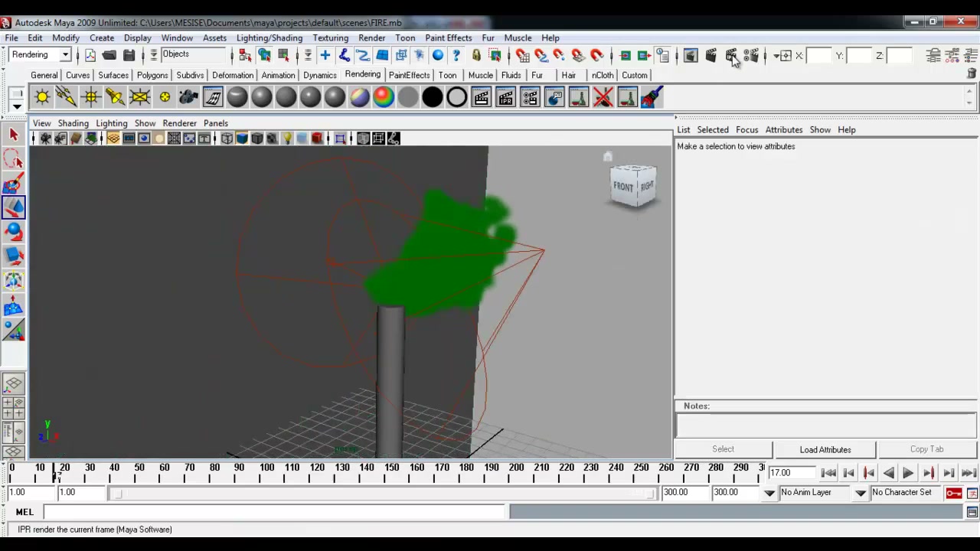Toggle the red auto keyframe button
The image size is (980, 551).
click(x=954, y=493)
